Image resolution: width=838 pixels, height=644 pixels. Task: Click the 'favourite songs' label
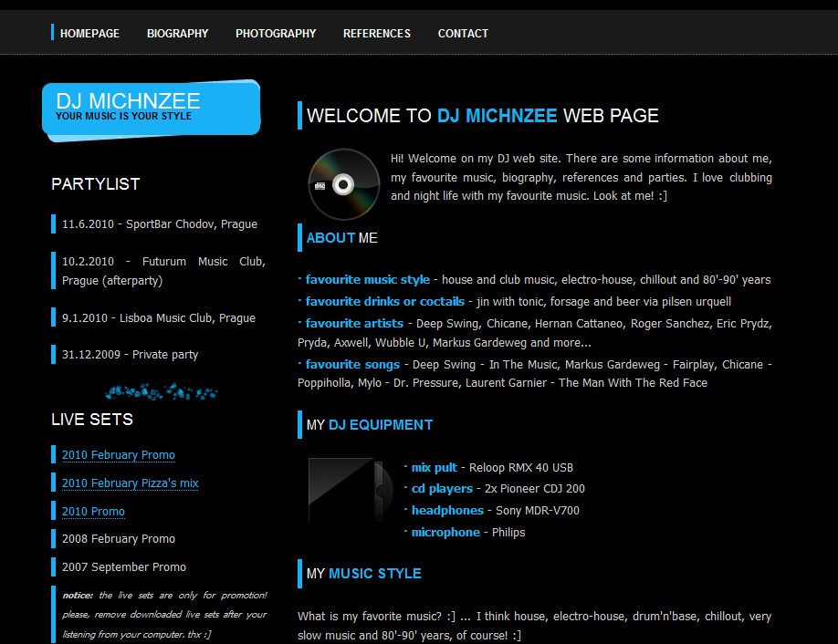352,364
